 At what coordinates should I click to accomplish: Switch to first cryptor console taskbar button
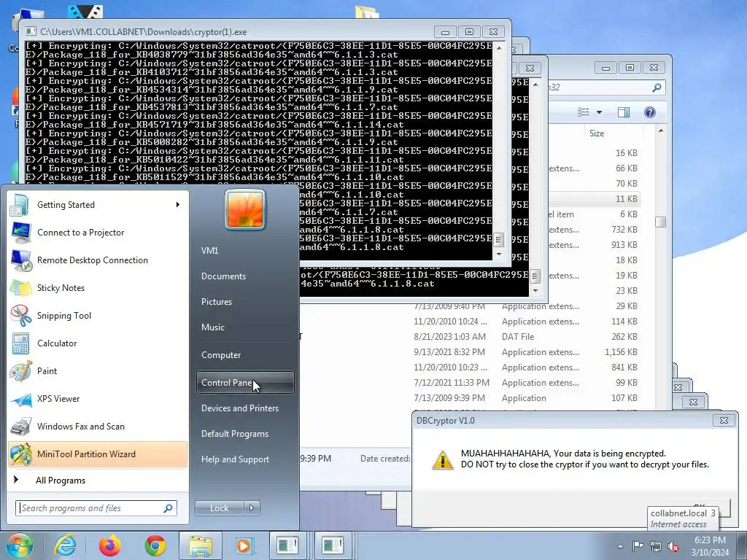point(288,545)
